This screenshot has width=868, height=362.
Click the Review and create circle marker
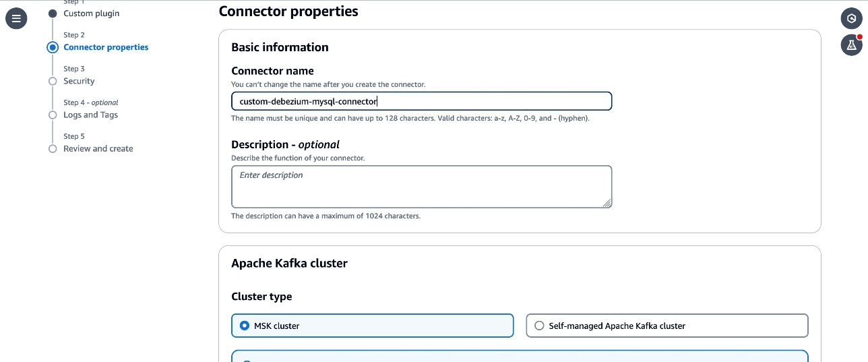point(53,148)
